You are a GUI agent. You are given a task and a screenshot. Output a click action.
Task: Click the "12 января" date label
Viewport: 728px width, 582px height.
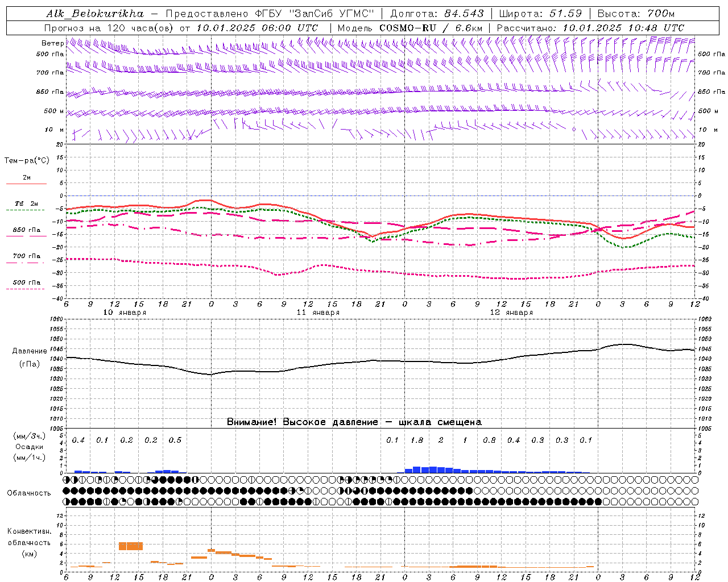pos(511,313)
